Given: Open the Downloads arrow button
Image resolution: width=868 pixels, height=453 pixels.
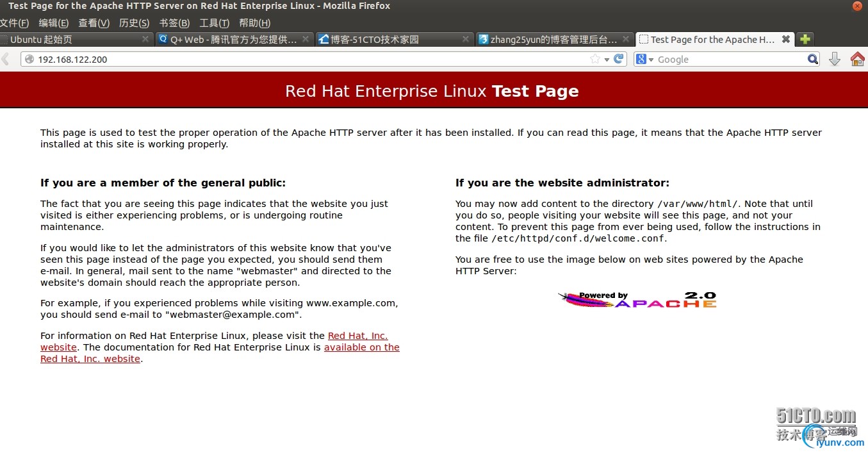Looking at the screenshot, I should click(x=834, y=59).
